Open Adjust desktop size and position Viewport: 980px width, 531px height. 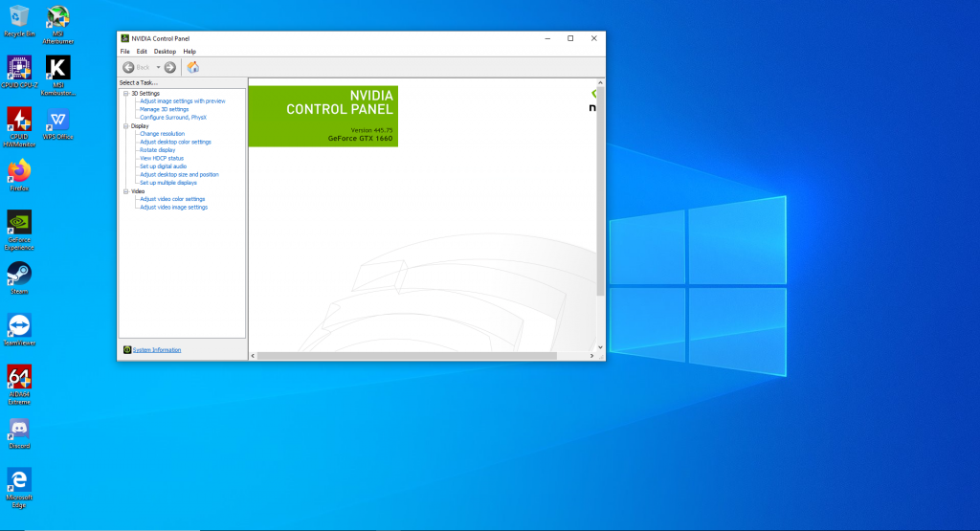[179, 174]
